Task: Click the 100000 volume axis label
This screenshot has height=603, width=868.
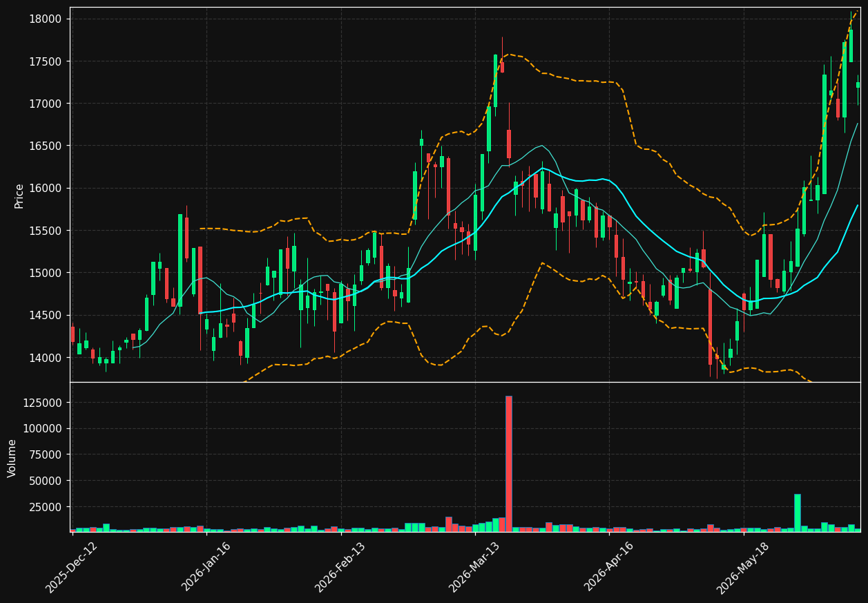Action: click(x=44, y=428)
